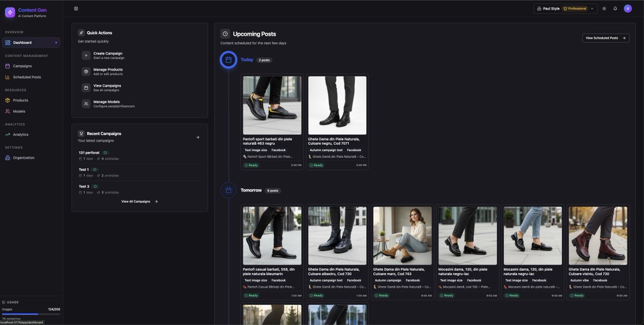Viewport: 644px width, 325px height.
Task: Open Ghete Dama Culoare maro thumbnail
Action: 402,236
